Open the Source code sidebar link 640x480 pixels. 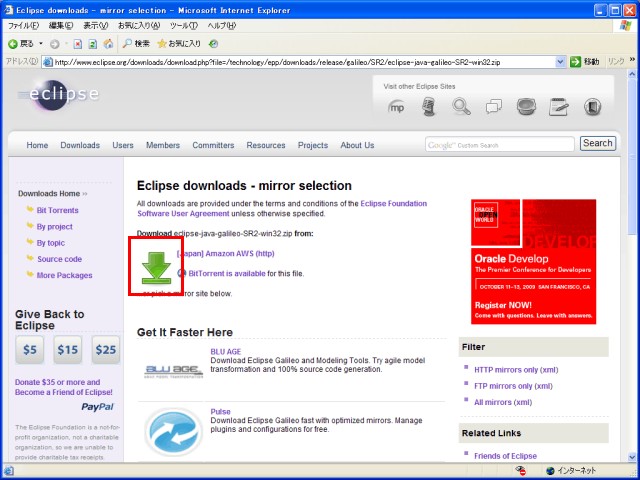pos(60,259)
